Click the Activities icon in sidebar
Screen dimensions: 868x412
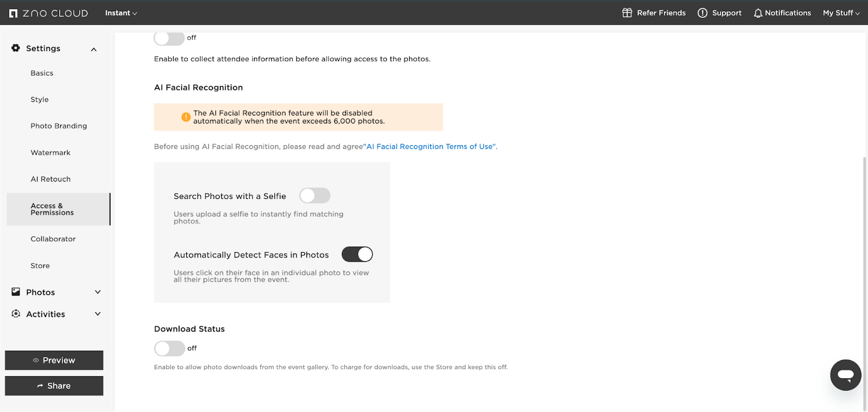pos(16,314)
